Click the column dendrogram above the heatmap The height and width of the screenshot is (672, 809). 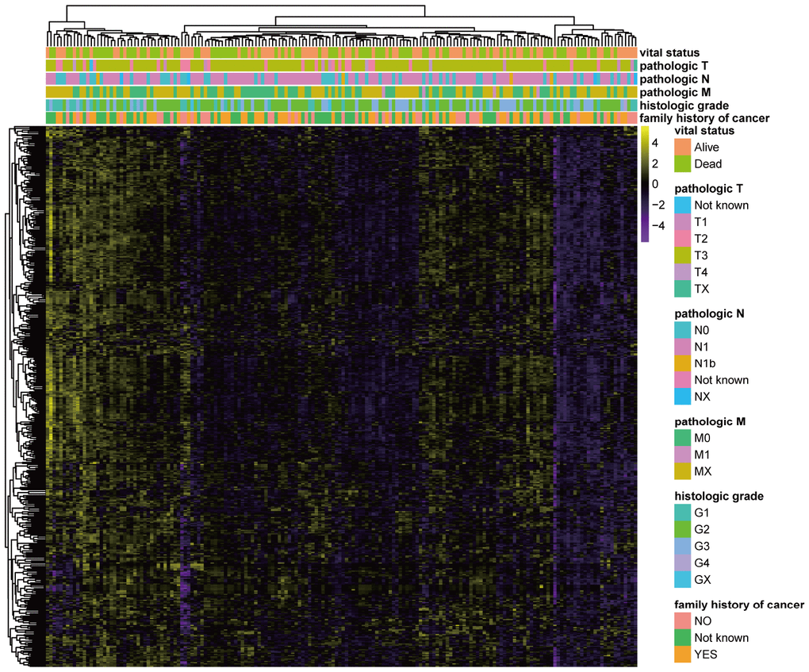341,25
